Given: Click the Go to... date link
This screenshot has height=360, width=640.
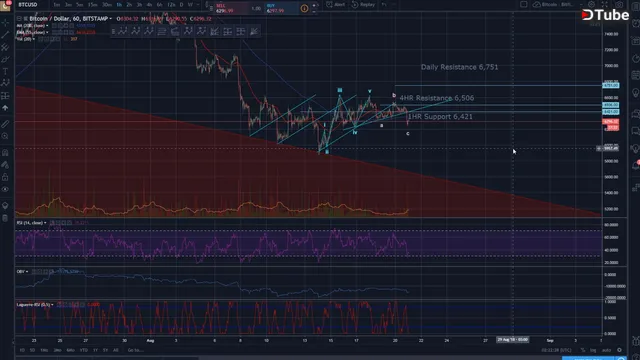Looking at the screenshot, I should 135,350.
